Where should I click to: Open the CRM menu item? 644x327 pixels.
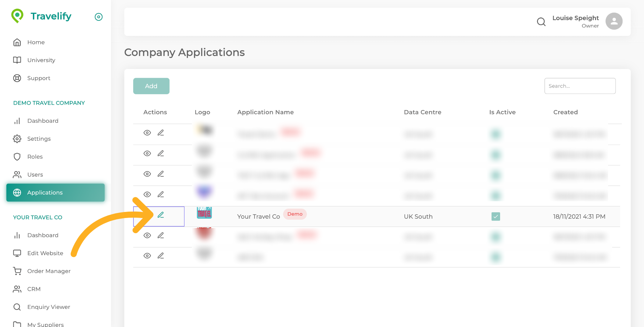click(34, 289)
